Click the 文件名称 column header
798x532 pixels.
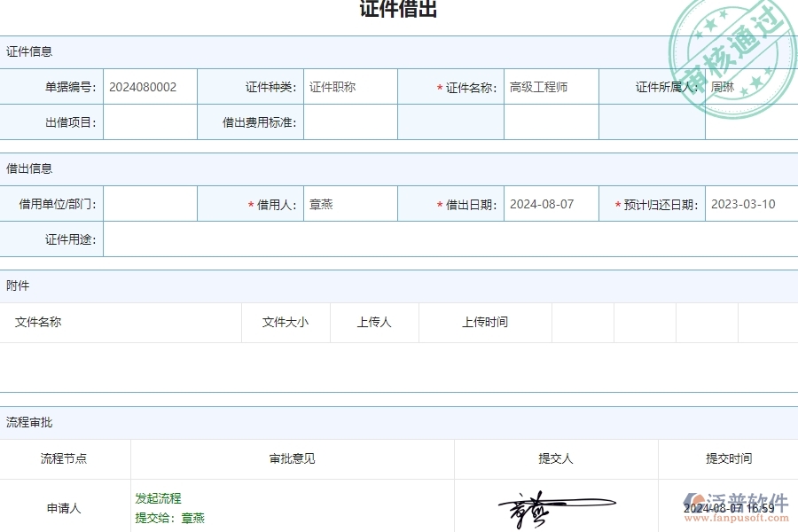tap(40, 322)
